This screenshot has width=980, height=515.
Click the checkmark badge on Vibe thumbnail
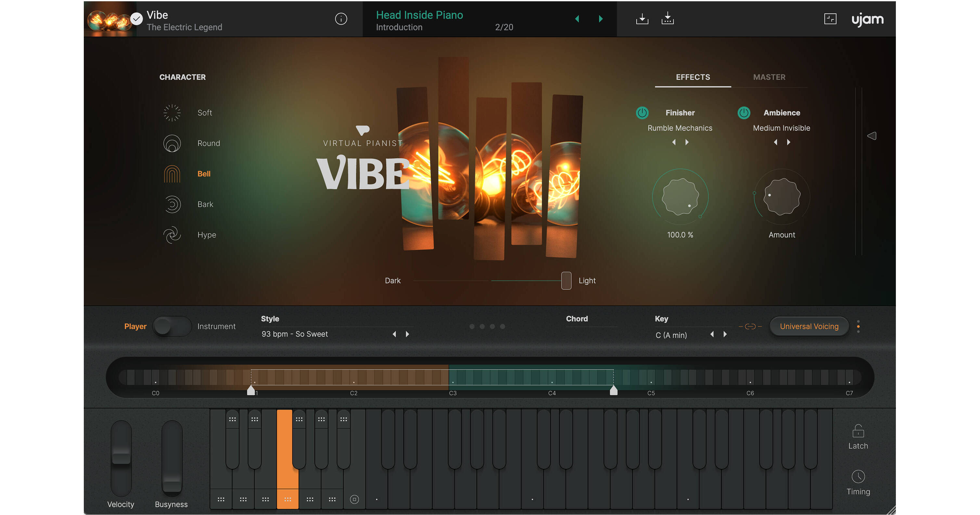(x=136, y=18)
